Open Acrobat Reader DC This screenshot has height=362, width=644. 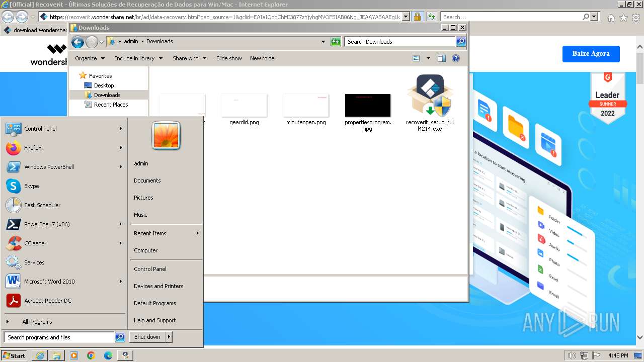(63, 301)
